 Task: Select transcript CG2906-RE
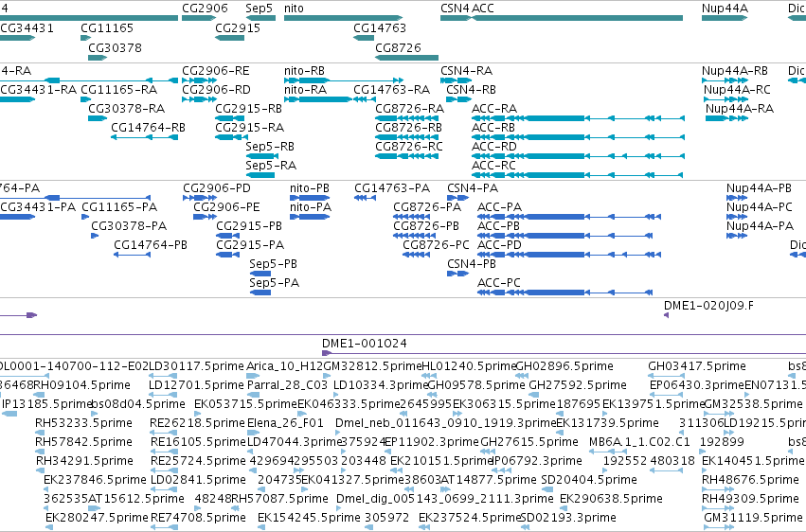[200, 80]
